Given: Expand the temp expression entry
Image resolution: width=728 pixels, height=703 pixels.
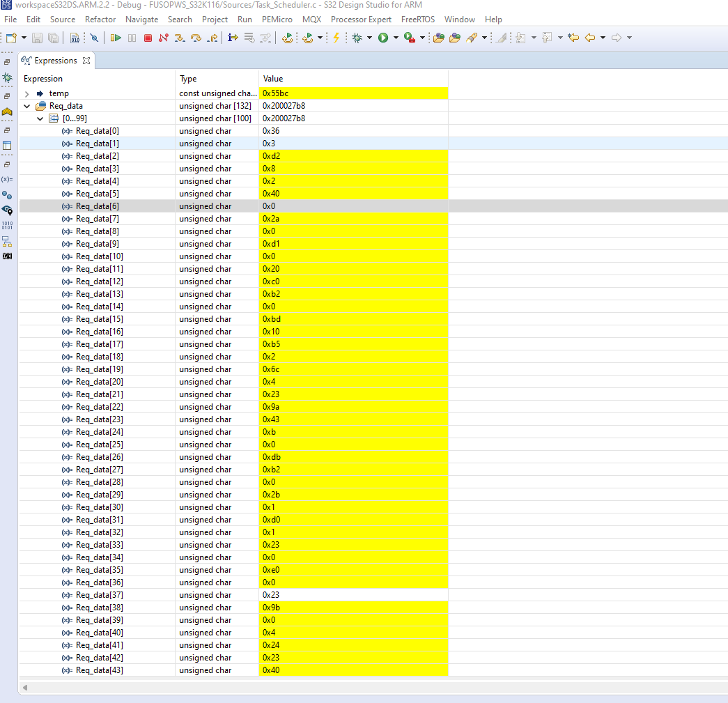Looking at the screenshot, I should [26, 93].
